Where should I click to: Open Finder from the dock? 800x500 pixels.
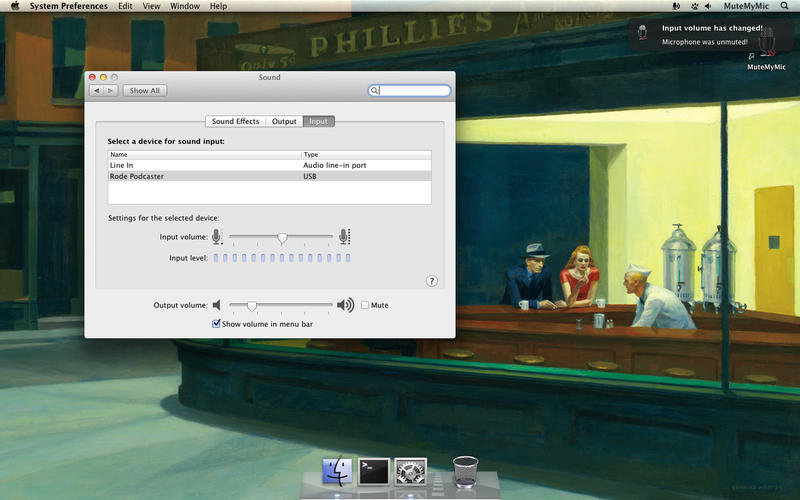pyautogui.click(x=338, y=470)
